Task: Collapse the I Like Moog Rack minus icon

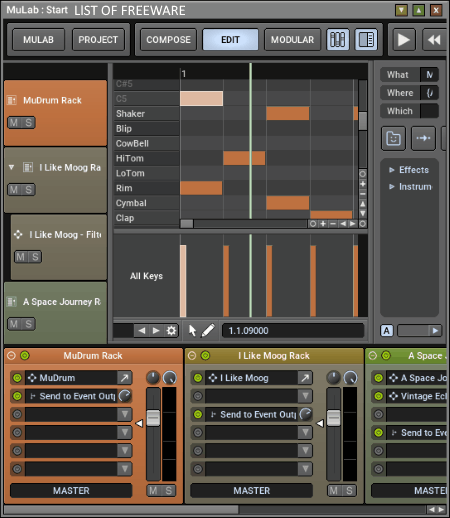Action: 192,356
